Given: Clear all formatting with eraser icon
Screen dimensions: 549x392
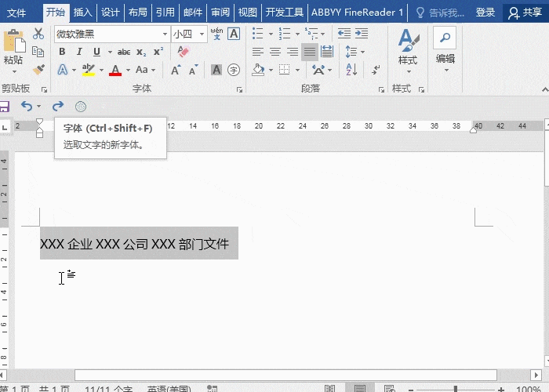Looking at the screenshot, I should click(183, 52).
